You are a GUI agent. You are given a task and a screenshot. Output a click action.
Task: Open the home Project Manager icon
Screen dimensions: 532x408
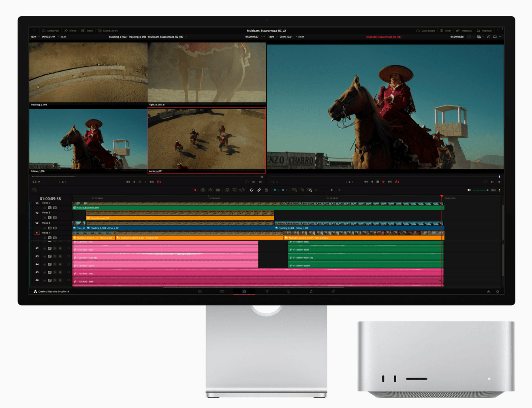[488, 291]
